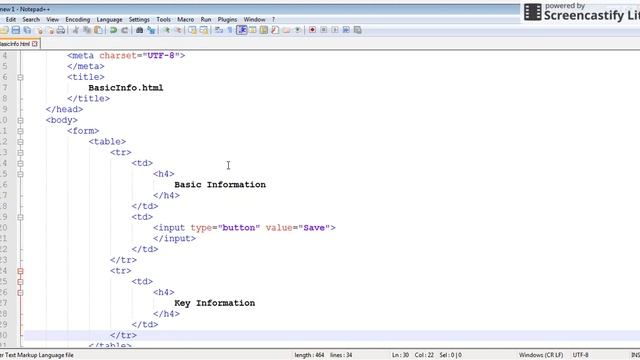The image size is (640, 360).
Task: Open the Tools menu
Action: [163, 20]
